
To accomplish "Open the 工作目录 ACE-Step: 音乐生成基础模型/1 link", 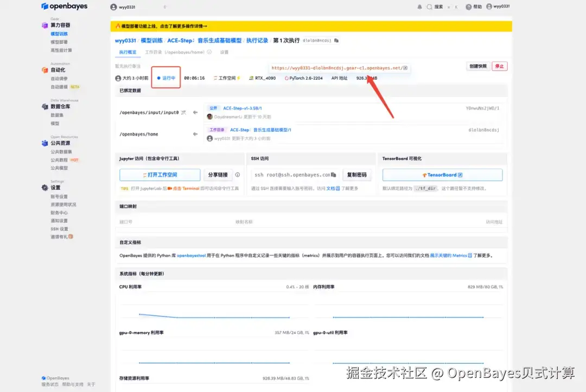I will click(260, 130).
